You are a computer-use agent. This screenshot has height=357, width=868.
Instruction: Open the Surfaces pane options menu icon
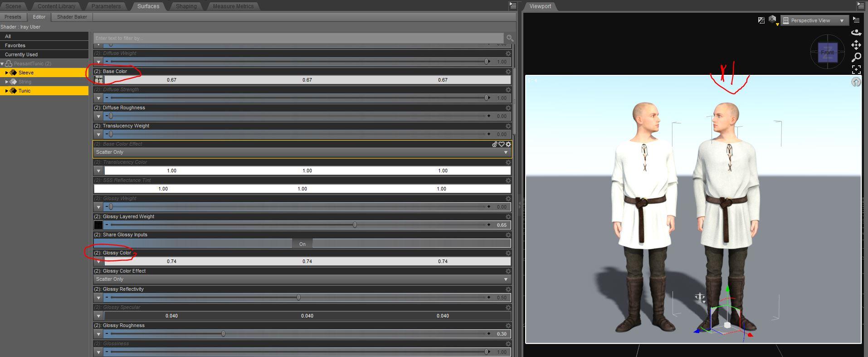(512, 6)
